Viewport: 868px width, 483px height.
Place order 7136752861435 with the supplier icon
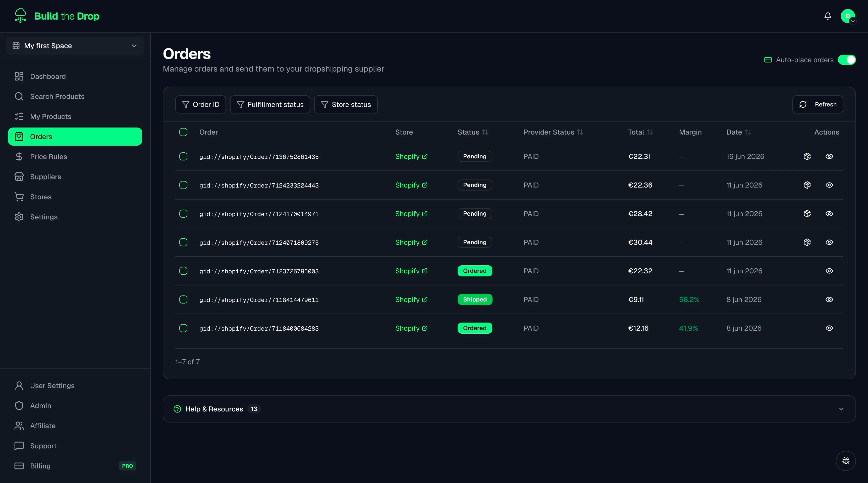coord(807,157)
